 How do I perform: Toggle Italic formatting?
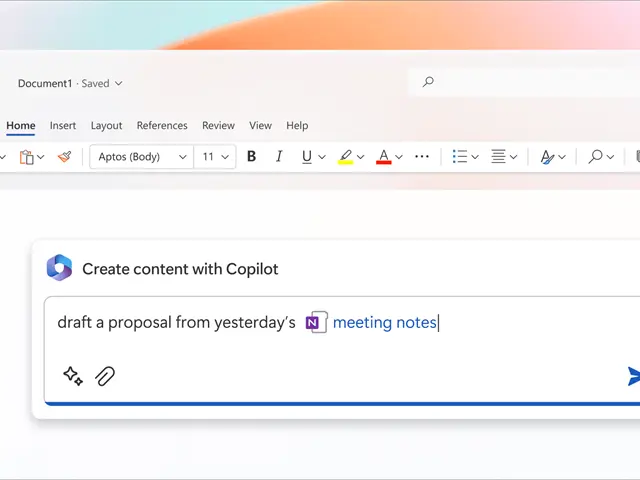[x=279, y=157]
